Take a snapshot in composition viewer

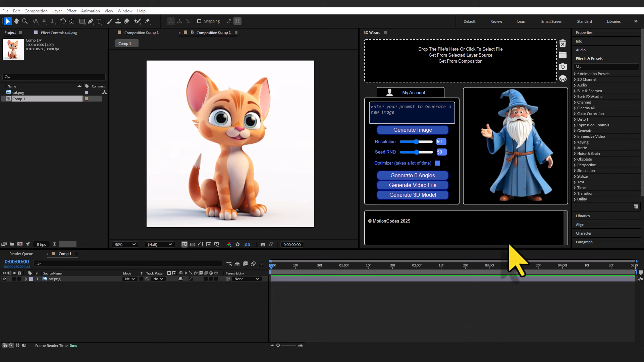pos(263,245)
